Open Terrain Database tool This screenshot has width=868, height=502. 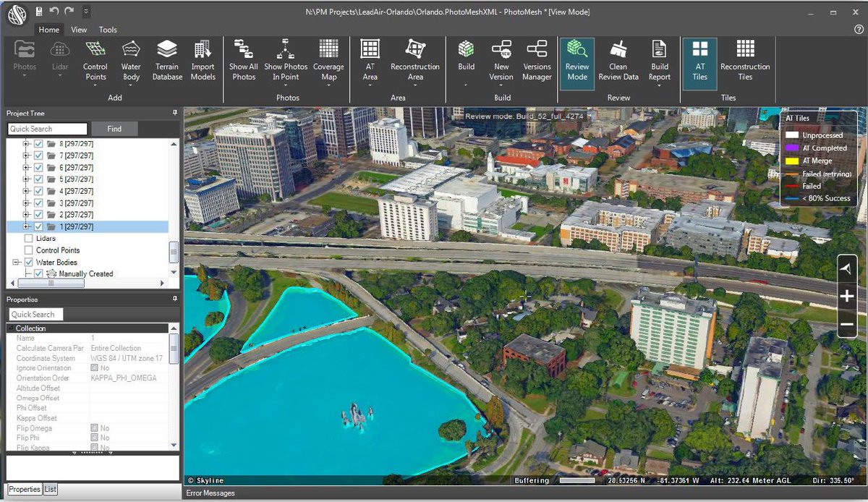[167, 59]
